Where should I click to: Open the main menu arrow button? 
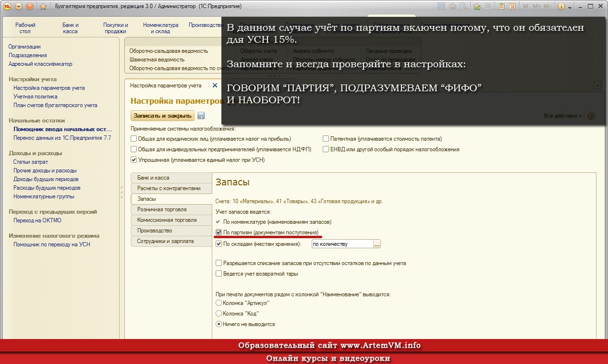[19, 6]
